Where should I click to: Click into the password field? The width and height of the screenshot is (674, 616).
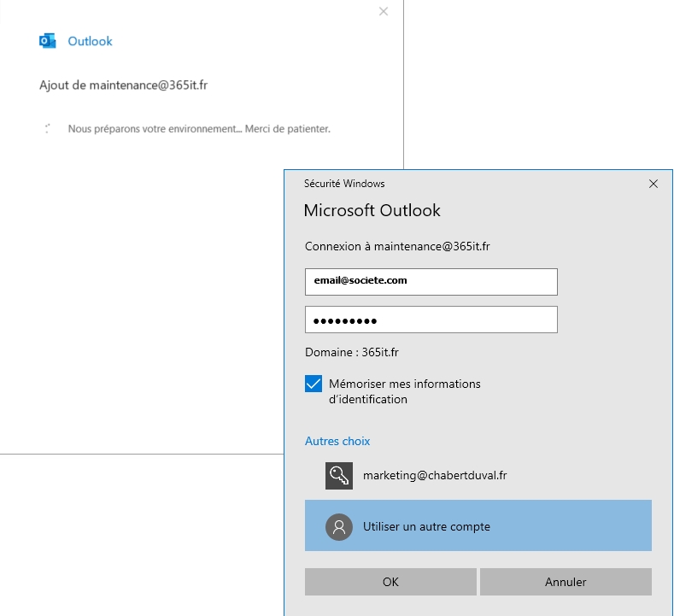431,320
